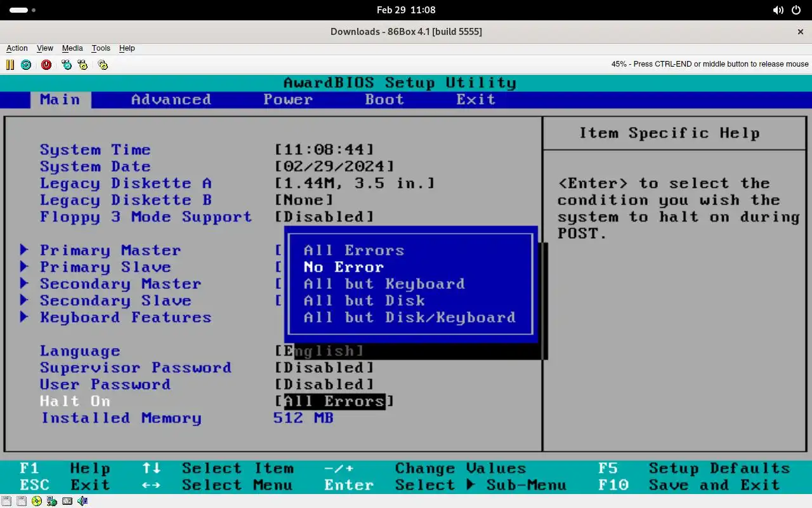Open the power menu in top bar

coord(797,10)
